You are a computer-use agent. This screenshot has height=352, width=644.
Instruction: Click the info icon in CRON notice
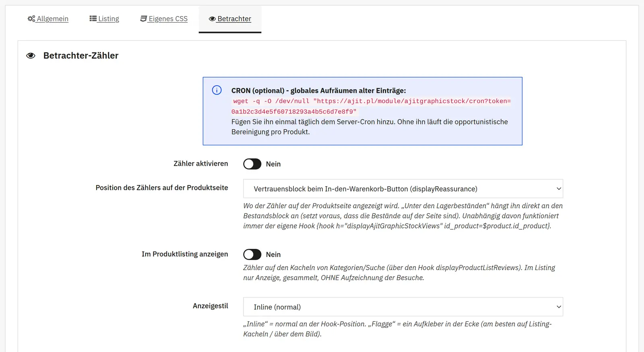[x=217, y=90]
